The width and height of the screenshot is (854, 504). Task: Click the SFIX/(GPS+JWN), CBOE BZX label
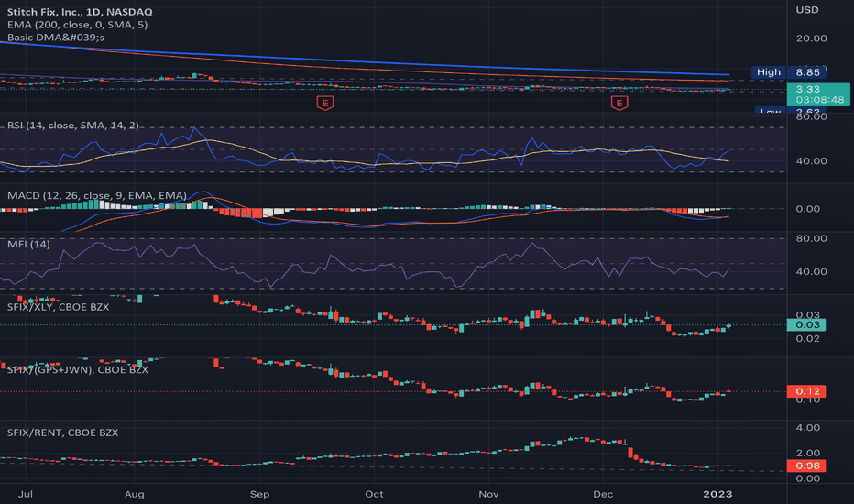click(78, 369)
